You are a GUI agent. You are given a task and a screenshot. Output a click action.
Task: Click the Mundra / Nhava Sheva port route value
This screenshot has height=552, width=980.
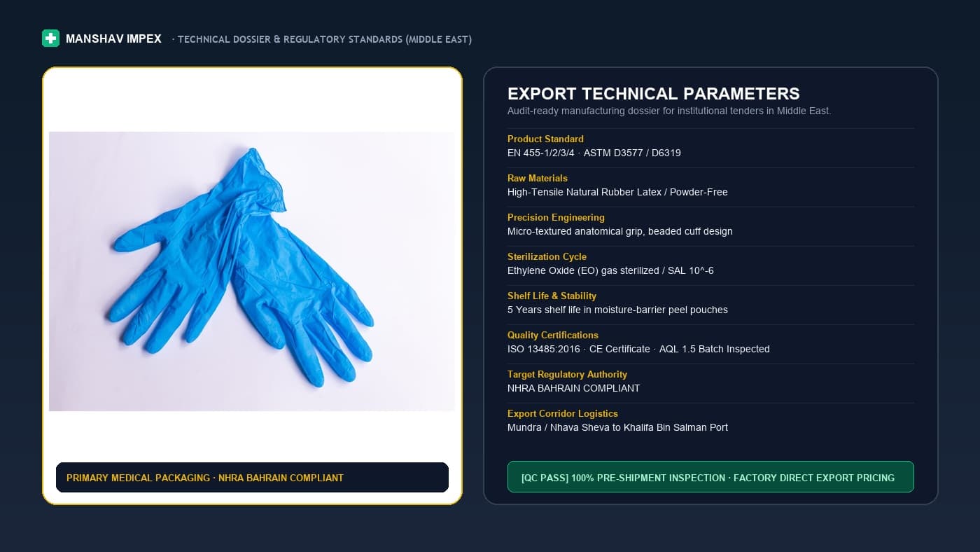pos(617,427)
